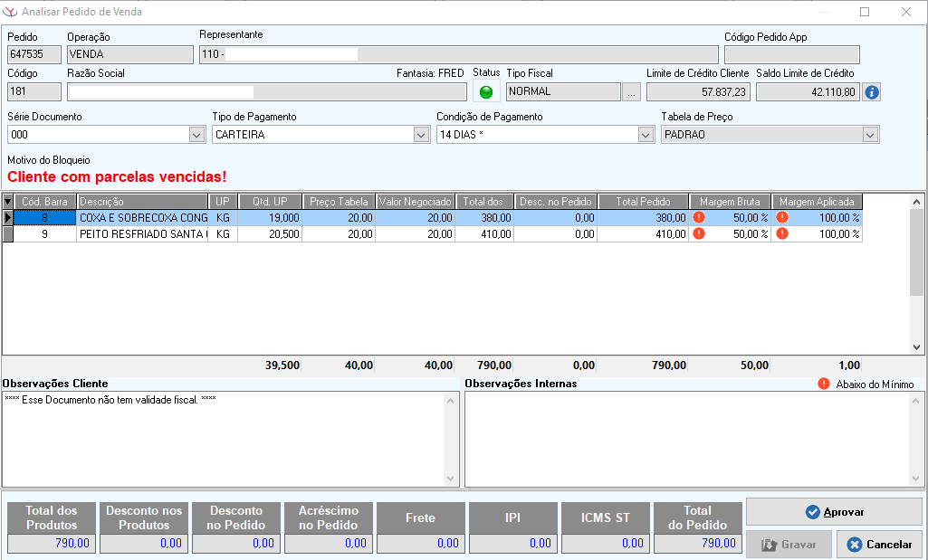This screenshot has width=928, height=560.
Task: Sort by Cód. Barra column header
Action: [45, 202]
